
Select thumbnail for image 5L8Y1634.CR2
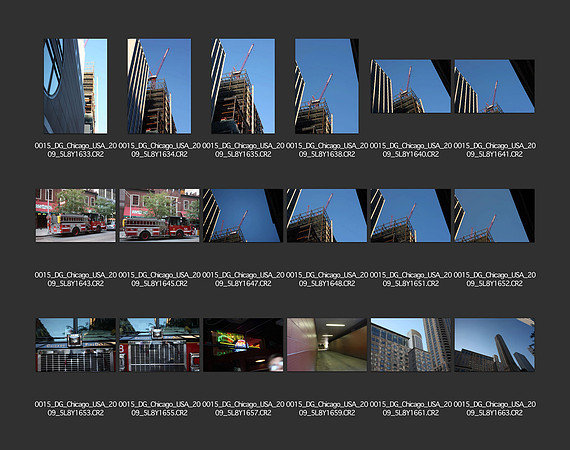(159, 86)
